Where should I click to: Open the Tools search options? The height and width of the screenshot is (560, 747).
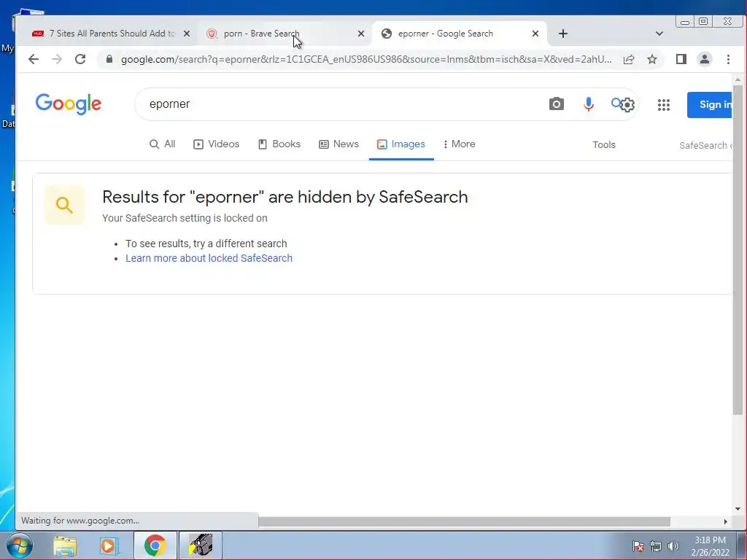coord(604,145)
